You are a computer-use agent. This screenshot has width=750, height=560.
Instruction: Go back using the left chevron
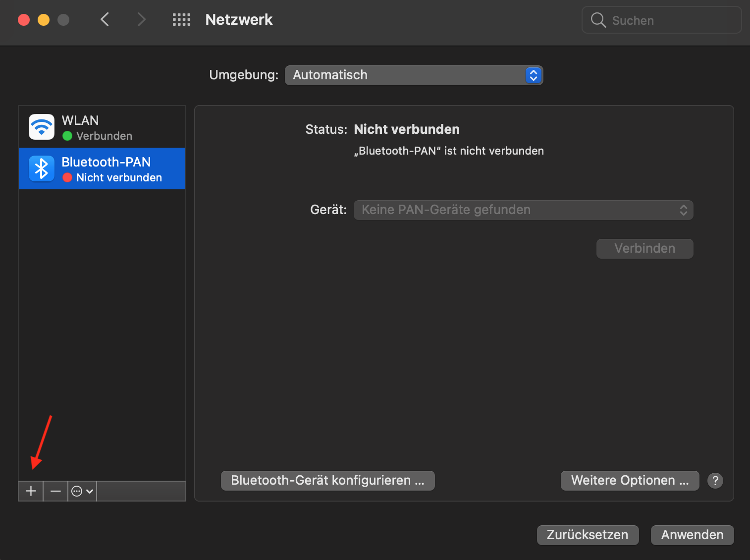(x=105, y=20)
